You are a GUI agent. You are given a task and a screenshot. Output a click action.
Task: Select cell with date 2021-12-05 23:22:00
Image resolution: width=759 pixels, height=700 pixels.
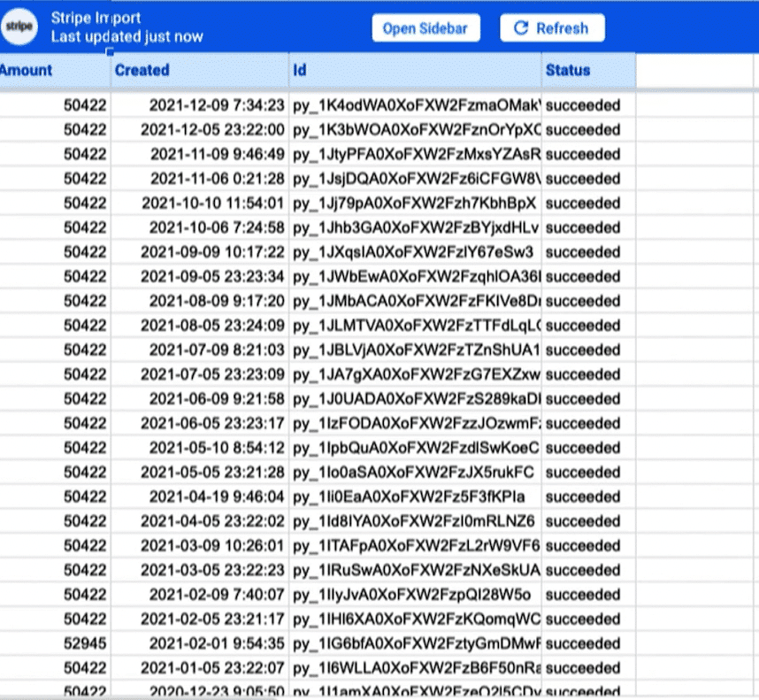[x=199, y=130]
